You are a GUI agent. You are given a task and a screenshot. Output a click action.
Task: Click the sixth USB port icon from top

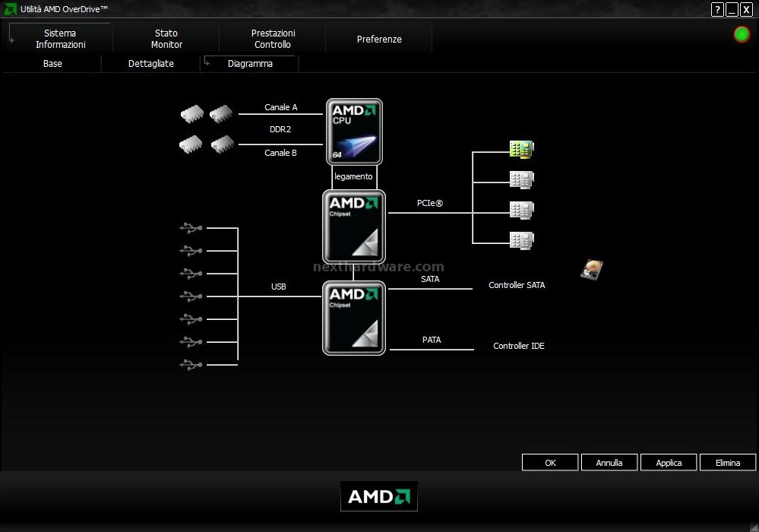pyautogui.click(x=191, y=342)
